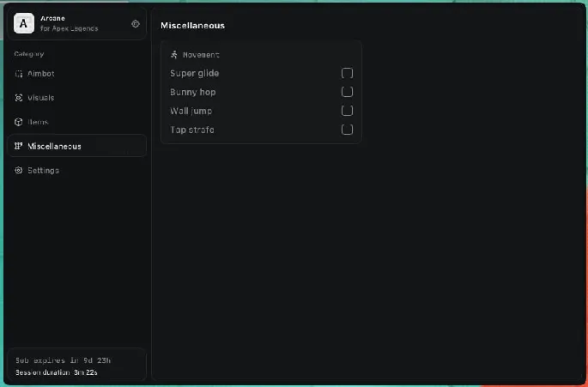The width and height of the screenshot is (588, 387).
Task: Toggle the Bunny hop checkbox
Action: tap(347, 92)
